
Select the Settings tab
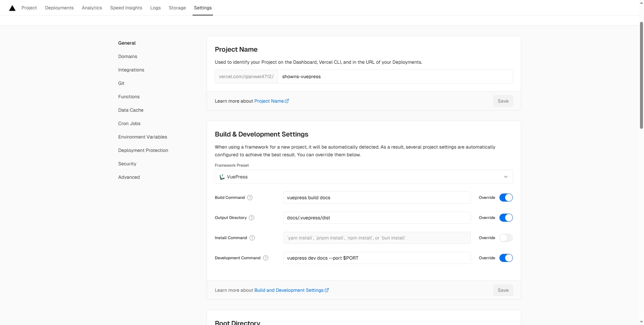[x=203, y=8]
